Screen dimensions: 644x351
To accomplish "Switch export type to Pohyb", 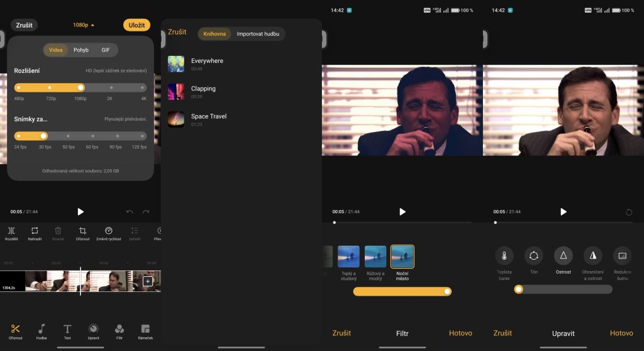I will (81, 50).
